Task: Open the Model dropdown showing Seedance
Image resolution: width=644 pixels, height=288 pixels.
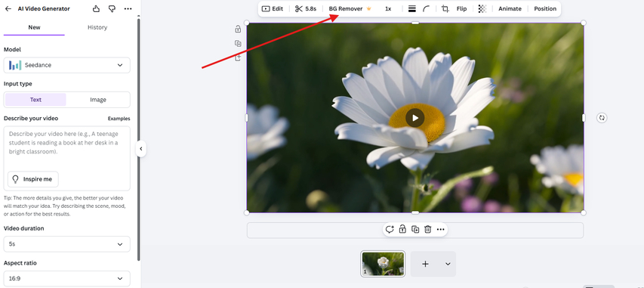Action: (x=67, y=65)
